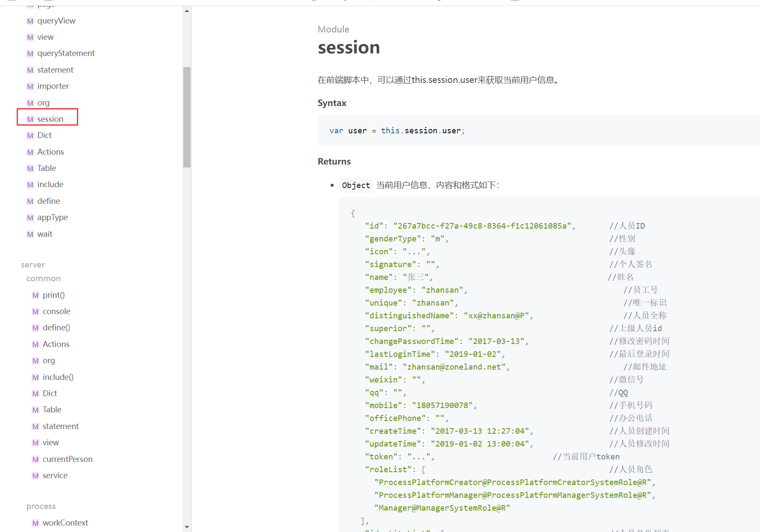
Task: Click the M badge before wait
Action: point(30,234)
